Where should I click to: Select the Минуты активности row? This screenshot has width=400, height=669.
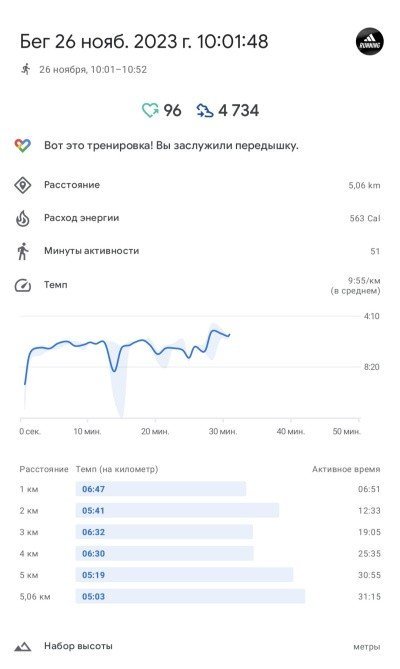[x=197, y=251]
